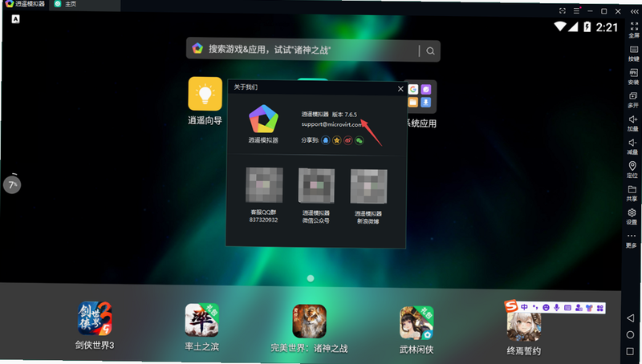Open the Sogou toolbox grid icon
The image size is (642, 364).
pyautogui.click(x=600, y=309)
